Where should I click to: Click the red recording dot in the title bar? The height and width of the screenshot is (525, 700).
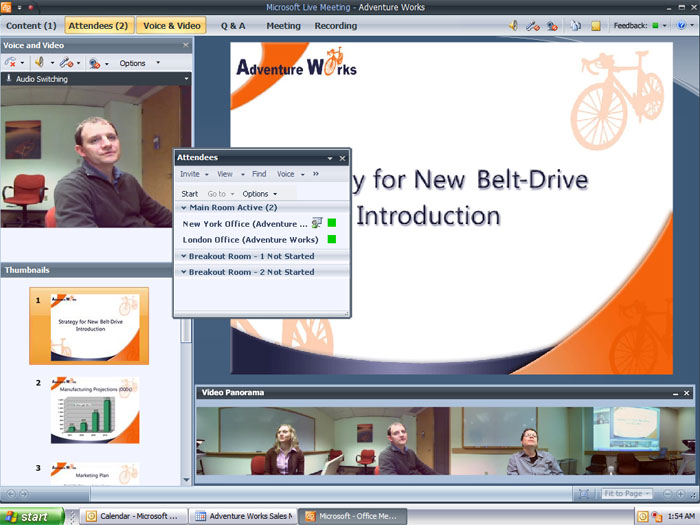tap(31, 8)
